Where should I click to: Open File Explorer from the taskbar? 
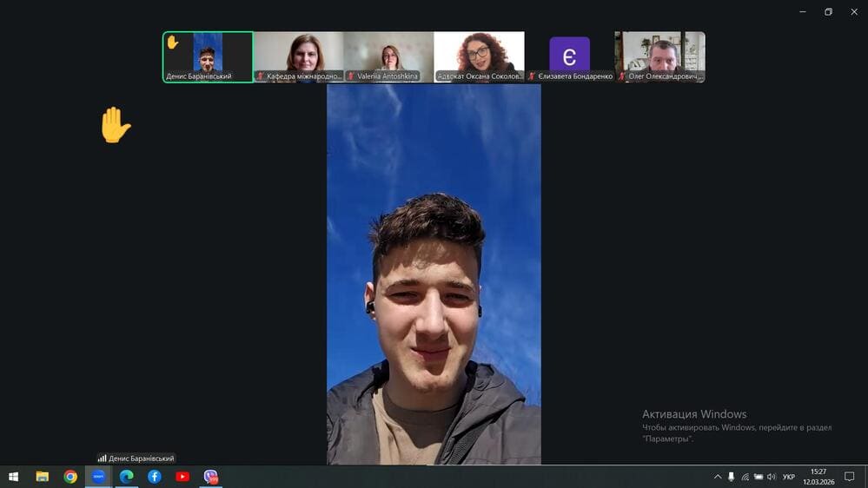(42, 476)
